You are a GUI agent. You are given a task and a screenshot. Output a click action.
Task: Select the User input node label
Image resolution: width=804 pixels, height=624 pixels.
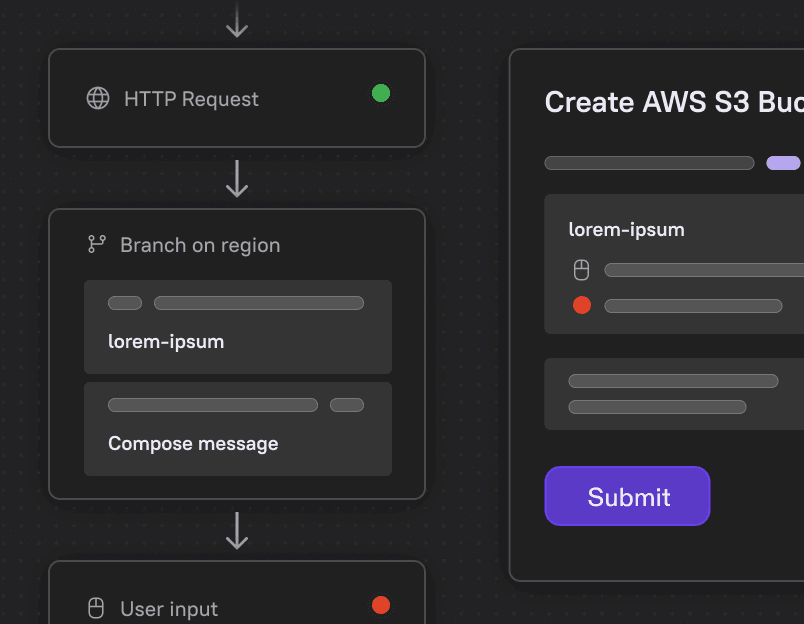169,609
